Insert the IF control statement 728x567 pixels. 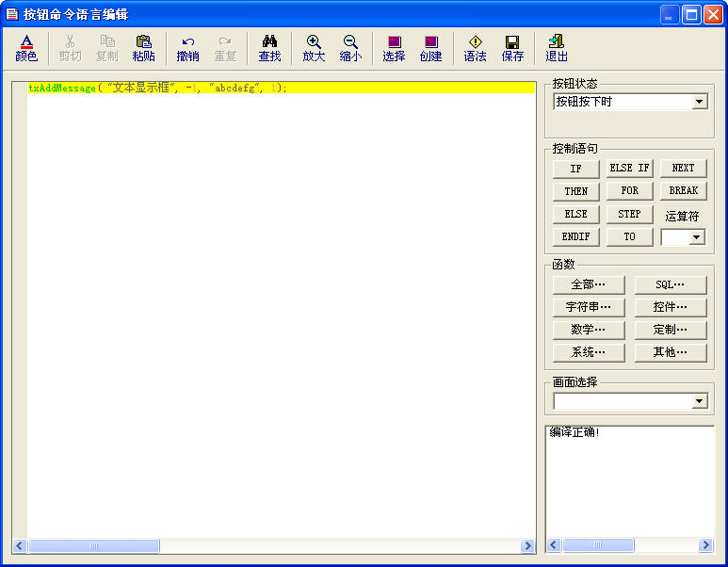click(575, 169)
